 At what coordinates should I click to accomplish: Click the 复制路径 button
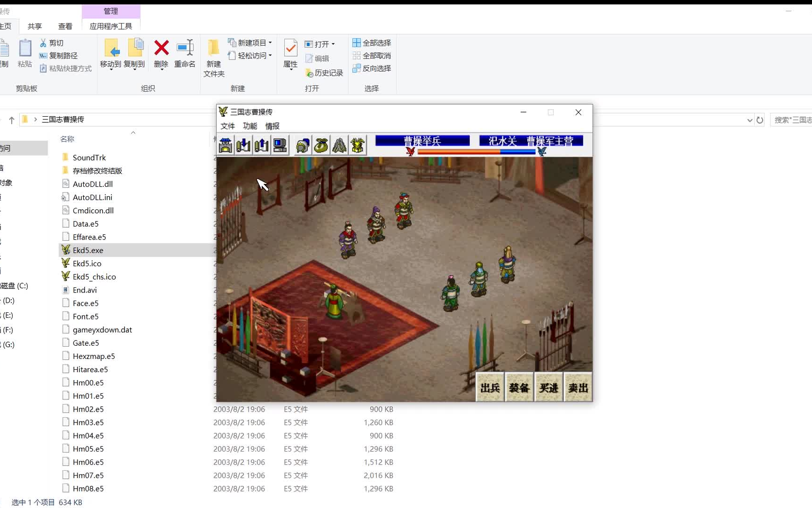58,56
